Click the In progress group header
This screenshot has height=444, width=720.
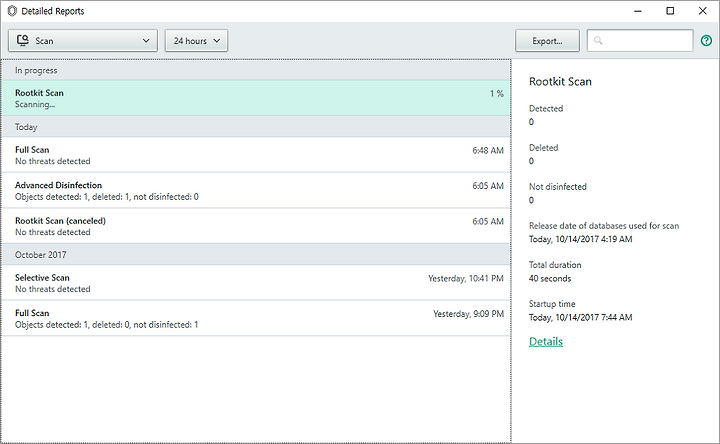256,70
